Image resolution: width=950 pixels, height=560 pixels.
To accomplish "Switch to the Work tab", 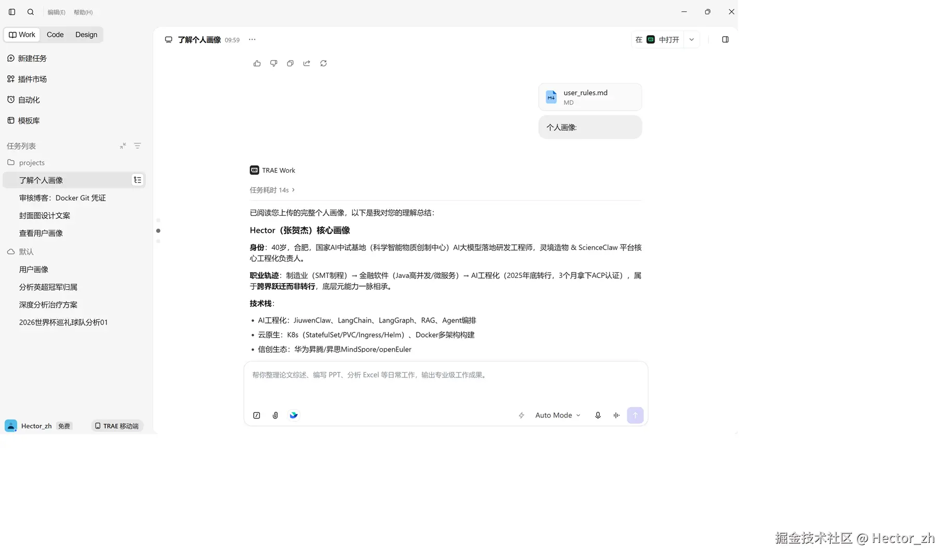I will pyautogui.click(x=22, y=35).
